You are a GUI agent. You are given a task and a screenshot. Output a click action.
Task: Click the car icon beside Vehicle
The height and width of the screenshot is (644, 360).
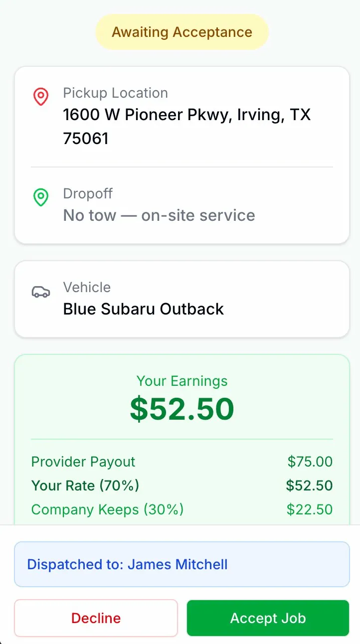pyautogui.click(x=41, y=292)
